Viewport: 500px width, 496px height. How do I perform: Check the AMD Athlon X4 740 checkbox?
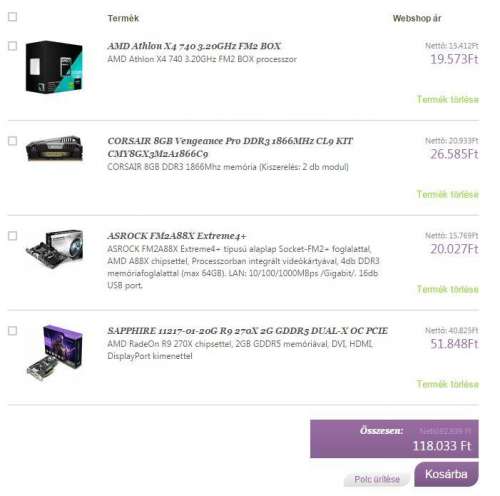[x=12, y=46]
